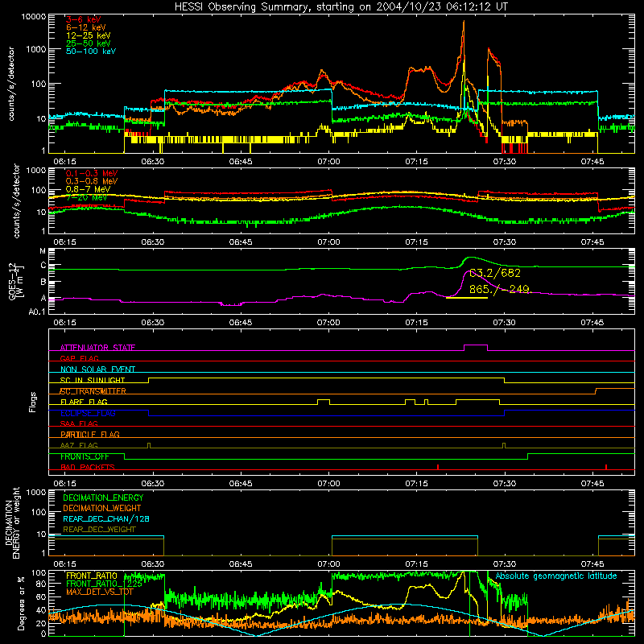Screen dimensions: 644x644
Task: Click the first flare flag pulse before 07:00
Action: tap(324, 399)
